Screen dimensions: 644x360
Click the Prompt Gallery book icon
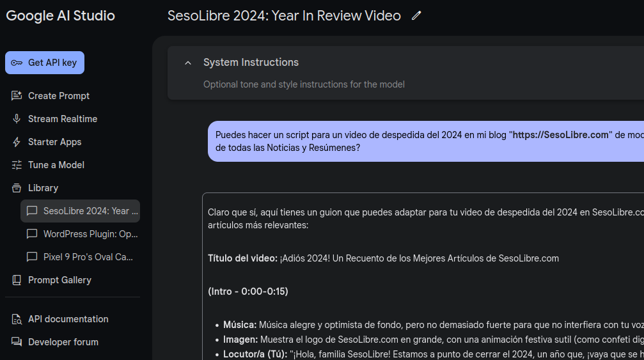[x=17, y=280]
